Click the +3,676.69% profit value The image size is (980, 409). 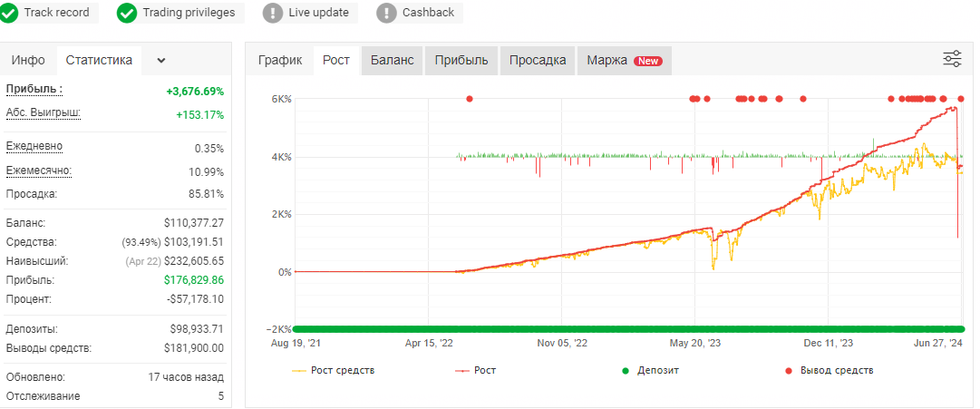pos(195,92)
